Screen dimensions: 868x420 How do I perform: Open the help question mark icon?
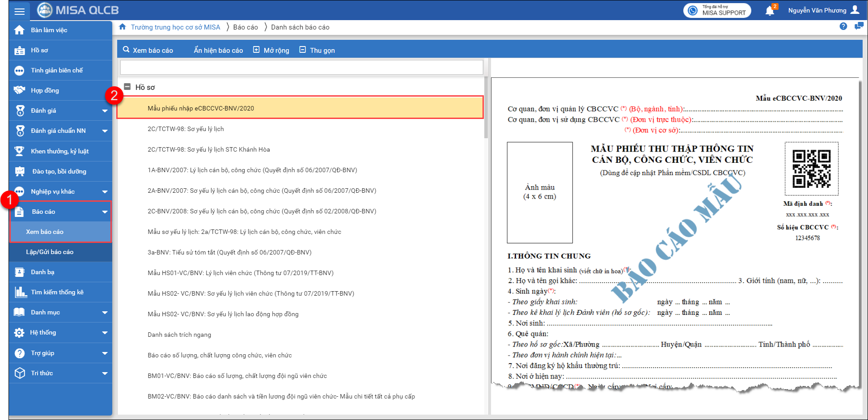point(843,26)
